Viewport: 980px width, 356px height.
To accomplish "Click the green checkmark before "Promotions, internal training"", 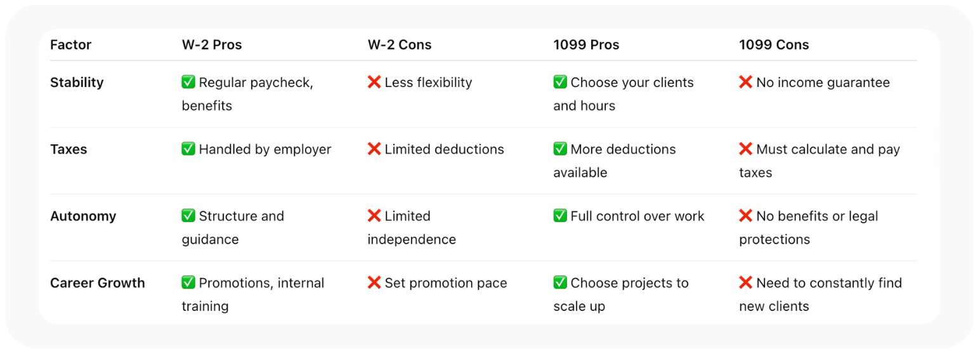I will (188, 282).
